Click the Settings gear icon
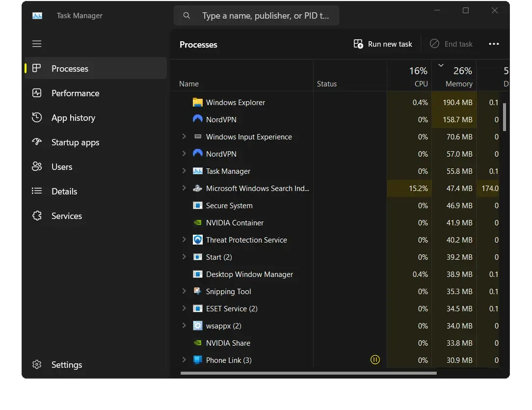This screenshot has width=532, height=410. [37, 364]
